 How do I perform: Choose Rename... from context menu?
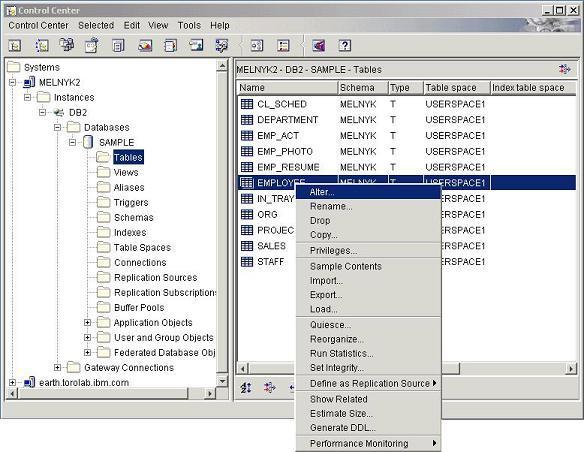tap(368, 206)
